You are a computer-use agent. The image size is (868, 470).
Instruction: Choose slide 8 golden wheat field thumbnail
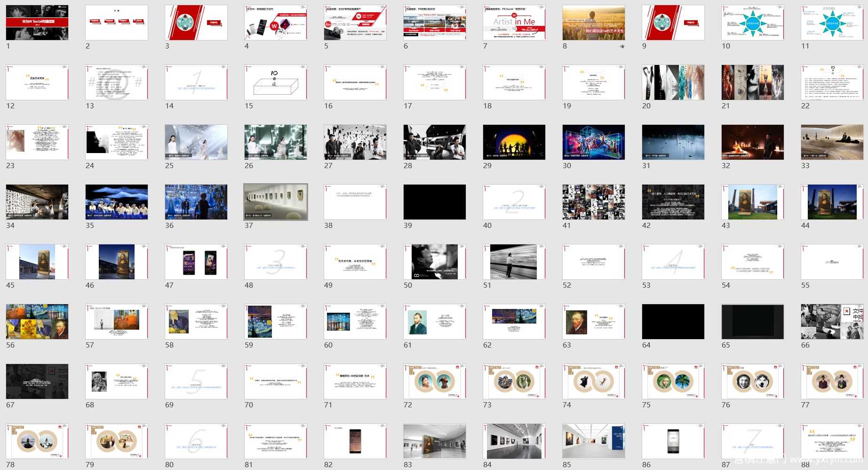[x=594, y=23]
